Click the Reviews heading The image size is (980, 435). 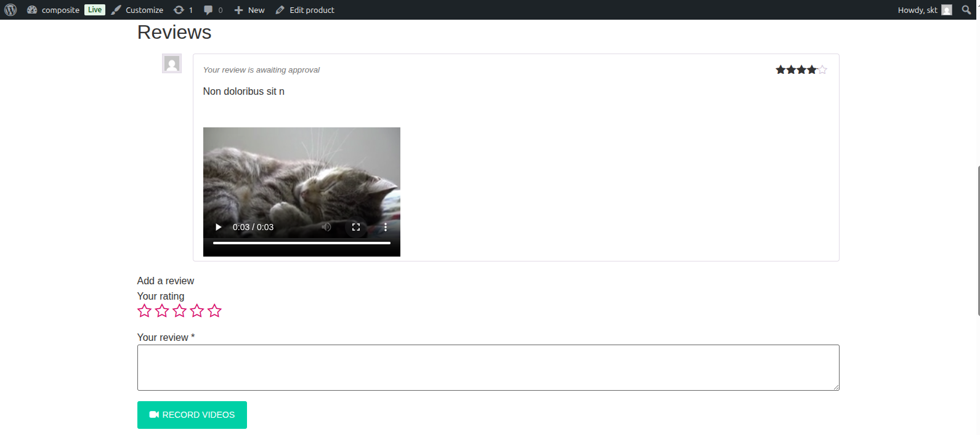point(174,32)
